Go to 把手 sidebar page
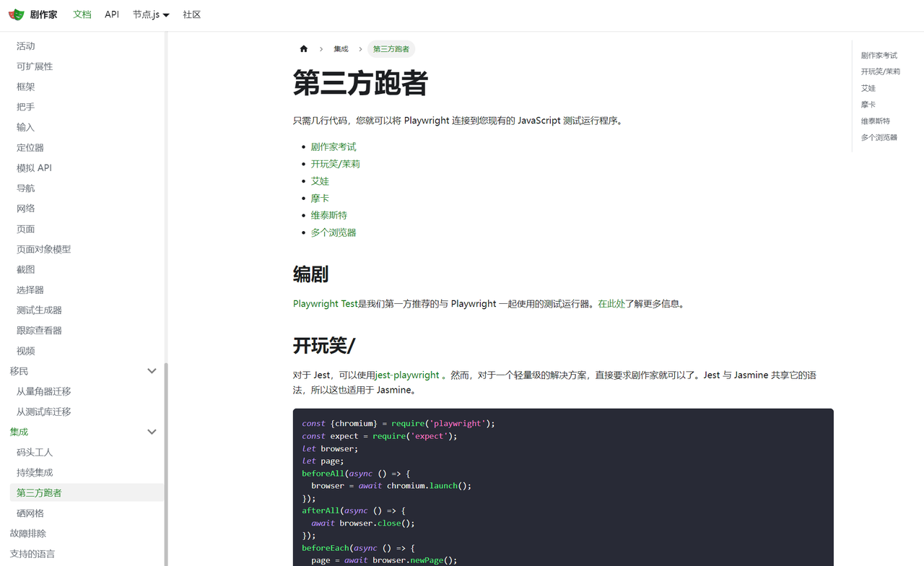The image size is (924, 566). (26, 107)
